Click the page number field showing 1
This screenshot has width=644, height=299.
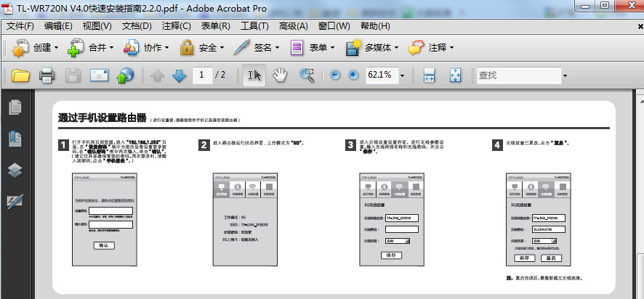[x=201, y=75]
